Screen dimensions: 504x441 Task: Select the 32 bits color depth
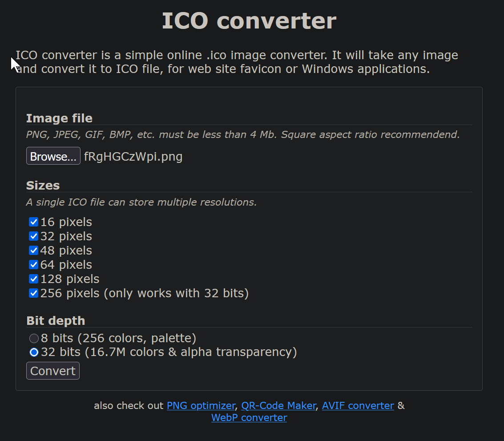(34, 352)
